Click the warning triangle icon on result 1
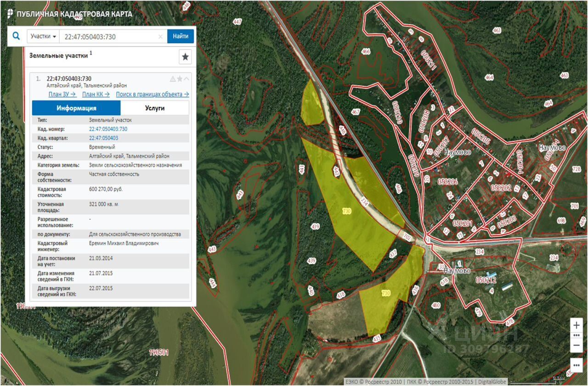 [173, 79]
